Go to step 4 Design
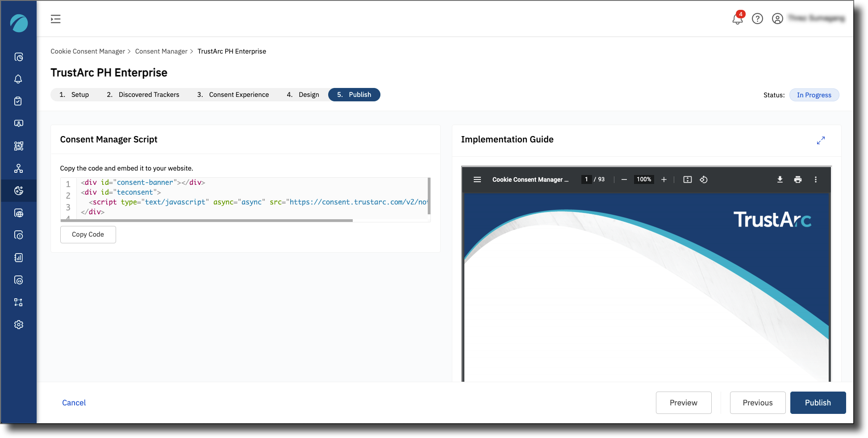Image resolution: width=868 pixels, height=438 pixels. point(303,95)
